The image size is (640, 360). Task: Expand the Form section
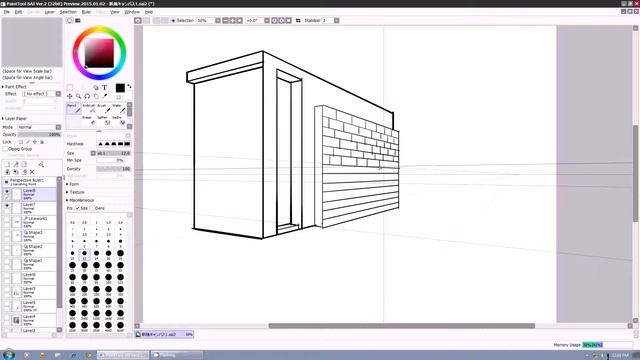click(x=73, y=184)
